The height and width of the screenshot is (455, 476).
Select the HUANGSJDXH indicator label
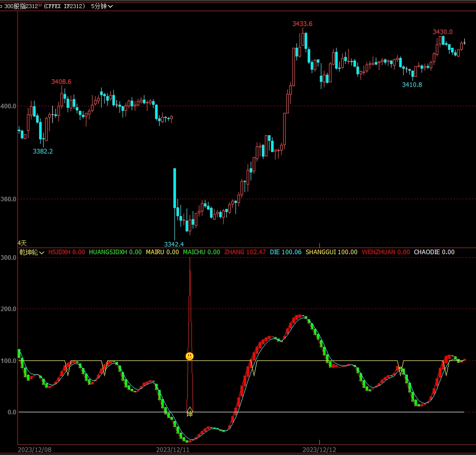[115, 252]
